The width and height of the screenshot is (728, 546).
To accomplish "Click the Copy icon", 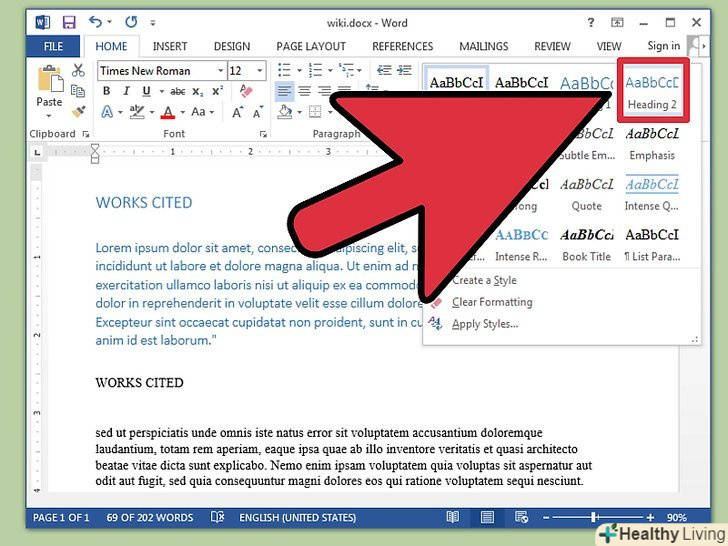I will (x=78, y=91).
